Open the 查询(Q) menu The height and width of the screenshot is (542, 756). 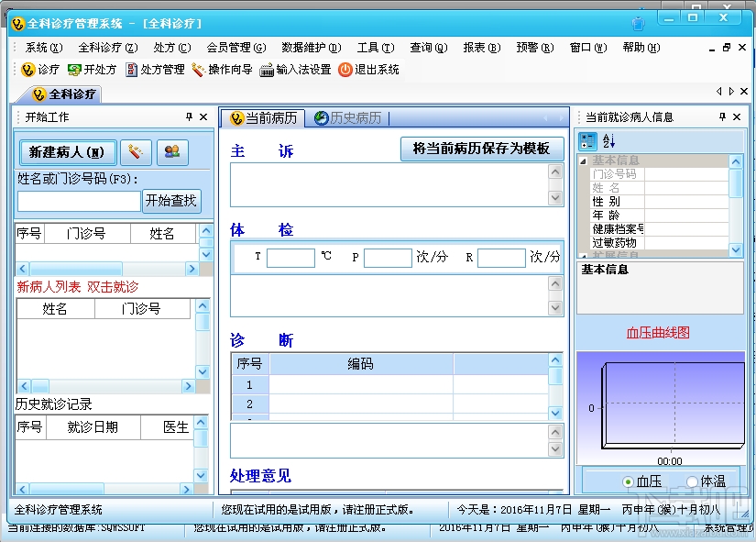click(x=429, y=48)
